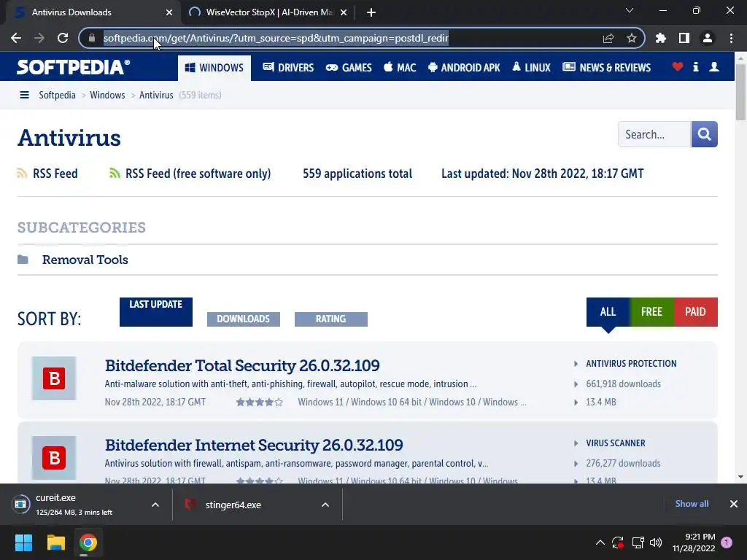The height and width of the screenshot is (560, 747).
Task: Sort by Downloads
Action: click(x=244, y=319)
